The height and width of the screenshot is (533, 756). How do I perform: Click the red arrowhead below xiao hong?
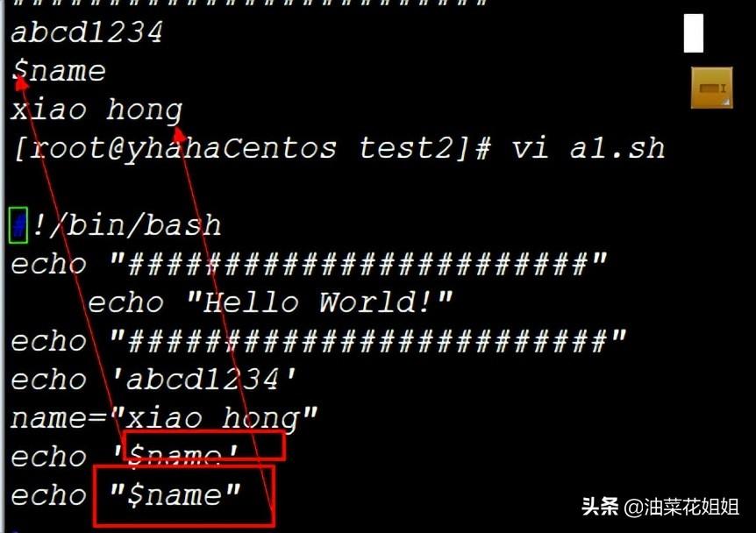pos(179,134)
